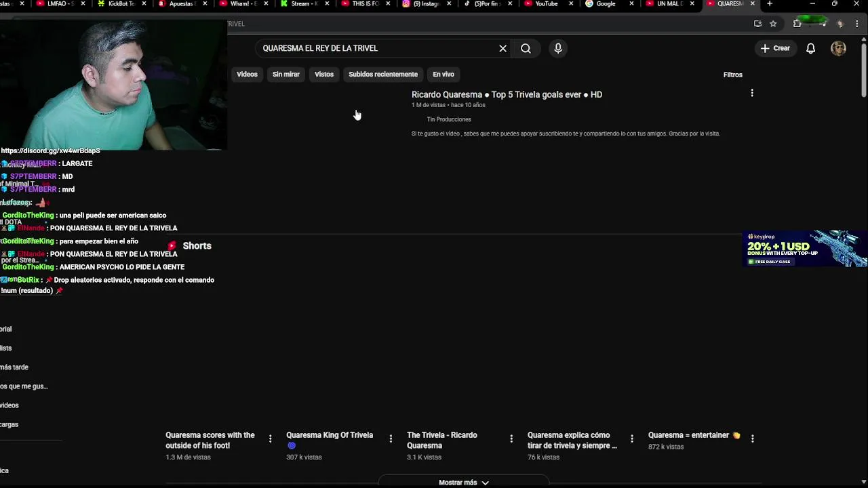Open options for "Quaresma scores with the outside" Short
Viewport: 868px width, 488px height.
[x=270, y=439]
